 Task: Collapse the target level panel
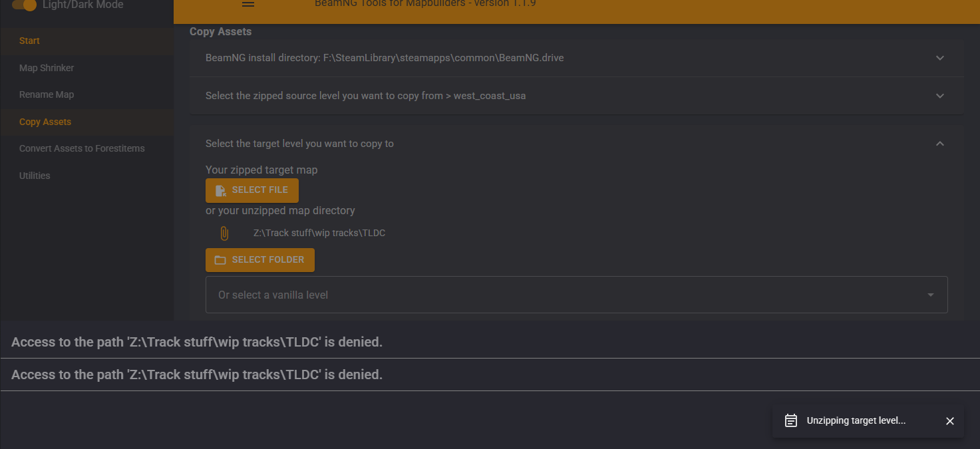coord(940,144)
